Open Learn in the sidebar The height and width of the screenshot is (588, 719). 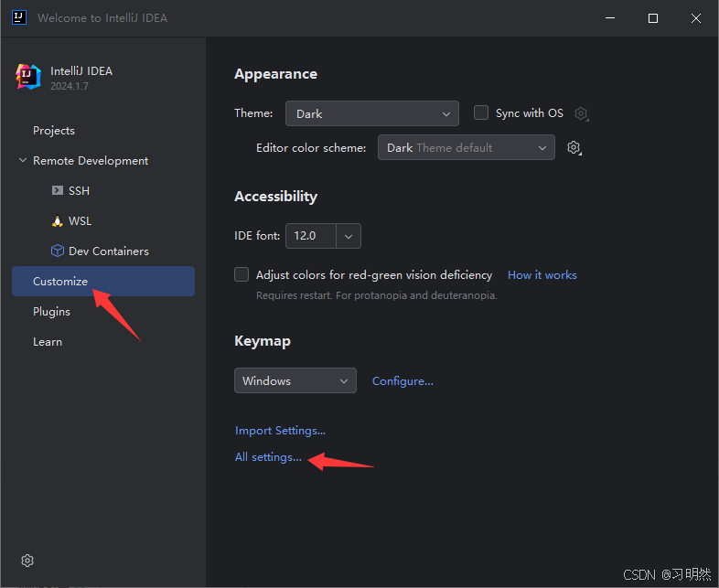pos(48,342)
